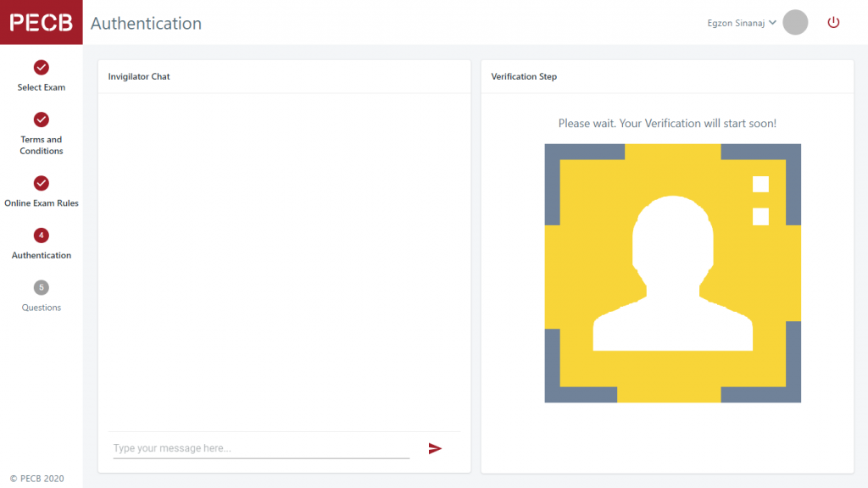Viewport: 868px width, 488px height.
Task: Select the Questions step label
Action: pyautogui.click(x=42, y=308)
